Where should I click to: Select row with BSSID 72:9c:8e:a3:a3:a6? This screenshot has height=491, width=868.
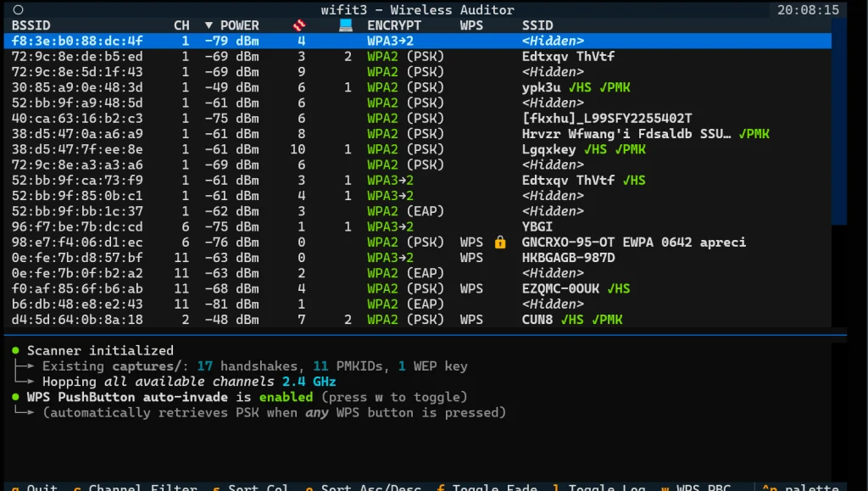pos(417,165)
